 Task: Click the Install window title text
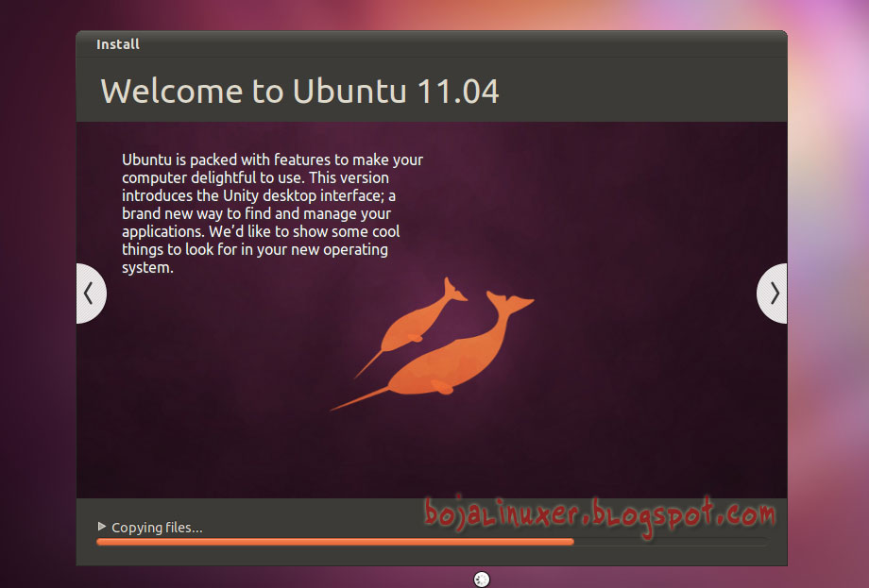coord(117,44)
